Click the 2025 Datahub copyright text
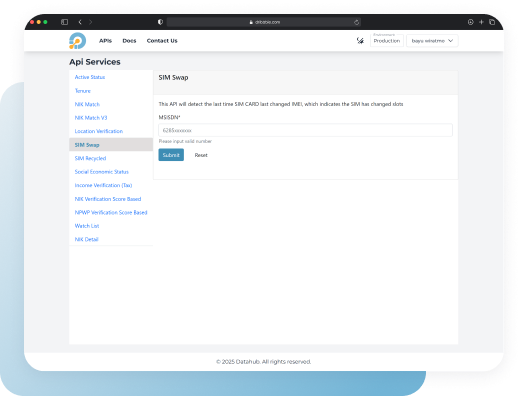The height and width of the screenshot is (396, 522). click(x=264, y=362)
